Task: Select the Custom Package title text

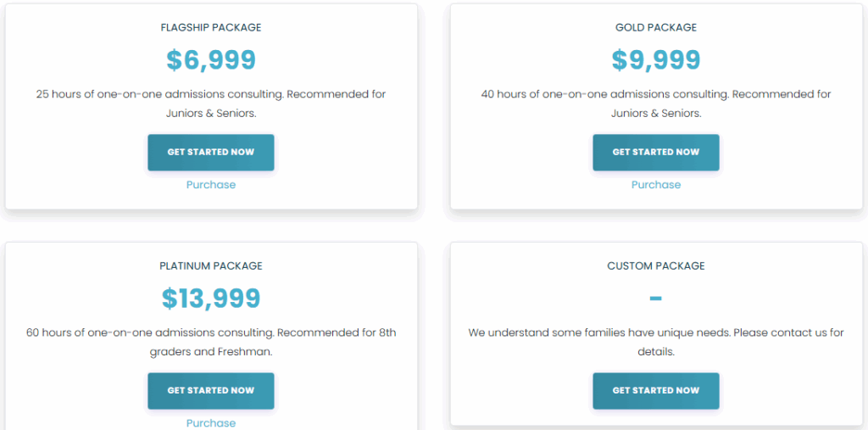Action: point(656,266)
